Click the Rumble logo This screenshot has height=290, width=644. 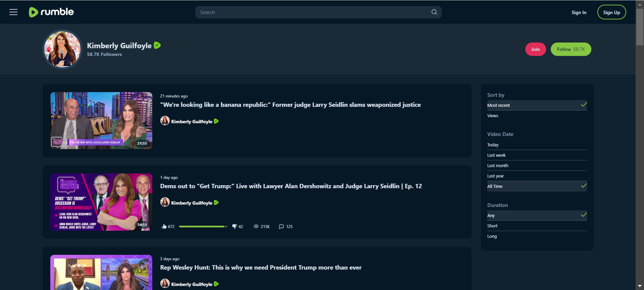[51, 12]
